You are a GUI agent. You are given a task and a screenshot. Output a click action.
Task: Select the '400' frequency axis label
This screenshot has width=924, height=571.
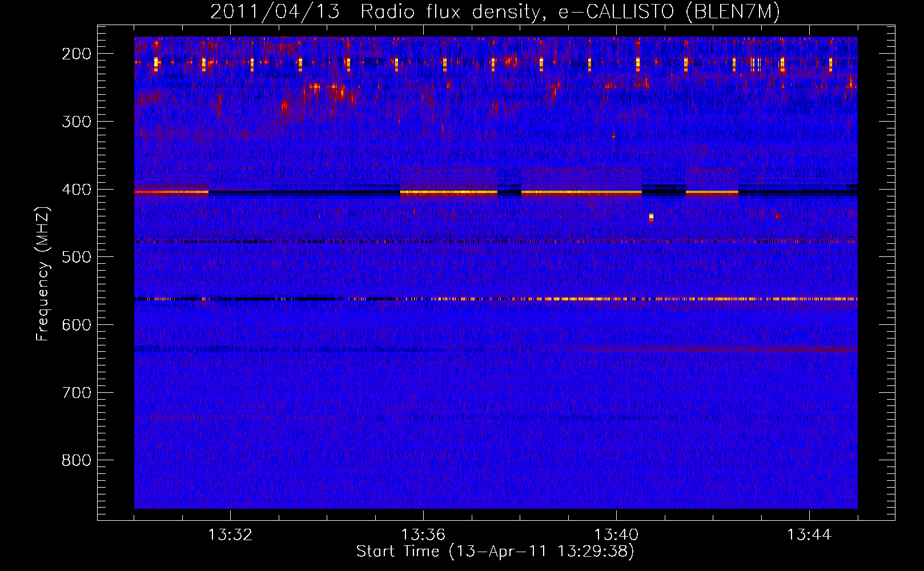(x=77, y=189)
